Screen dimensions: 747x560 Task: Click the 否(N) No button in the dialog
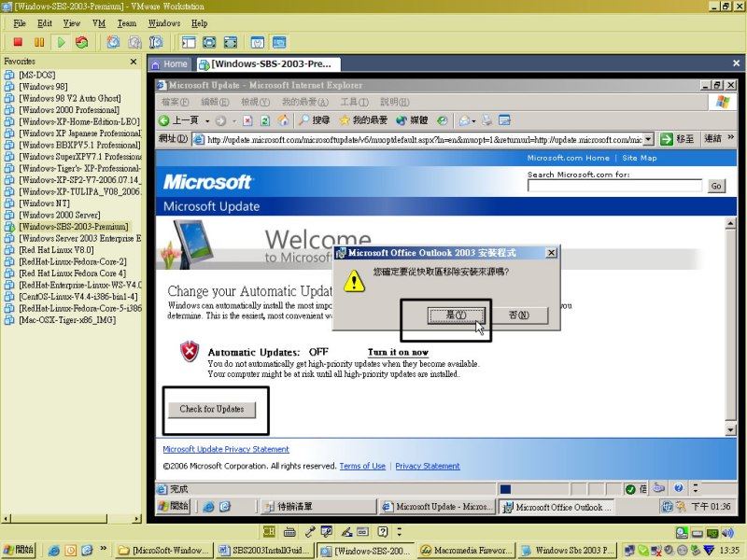(x=519, y=315)
